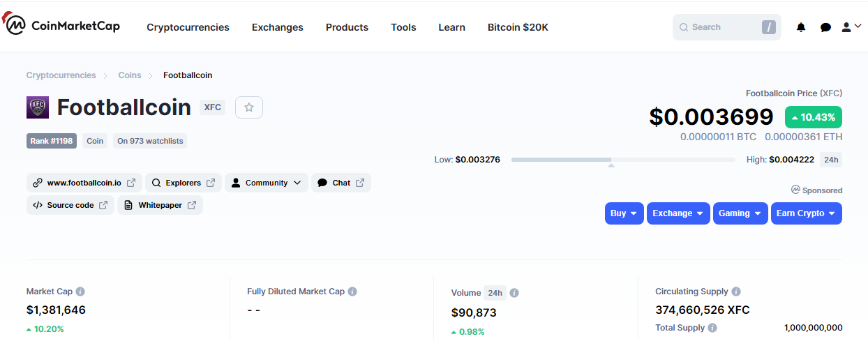Viewport: 868px width, 348px height.
Task: Click the 10.43% price change badge
Action: 814,117
